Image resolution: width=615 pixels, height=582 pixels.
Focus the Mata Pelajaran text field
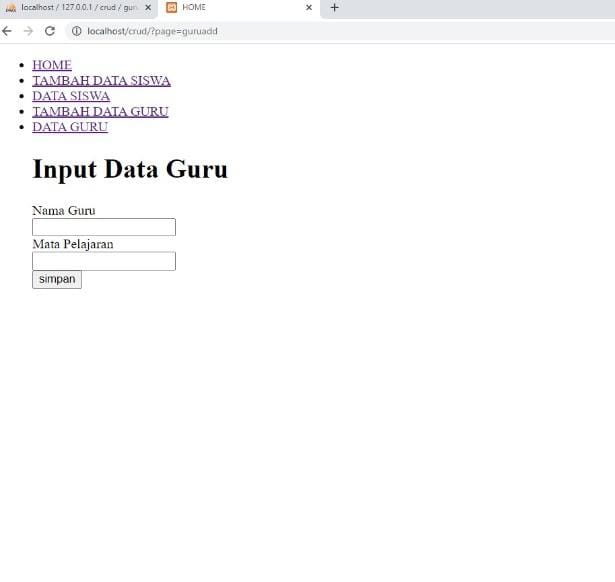coord(104,261)
